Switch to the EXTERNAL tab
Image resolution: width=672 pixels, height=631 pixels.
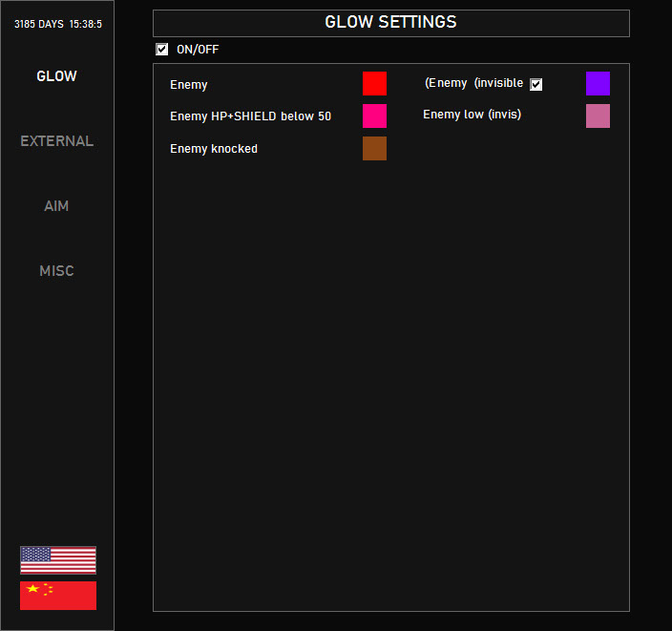56,141
